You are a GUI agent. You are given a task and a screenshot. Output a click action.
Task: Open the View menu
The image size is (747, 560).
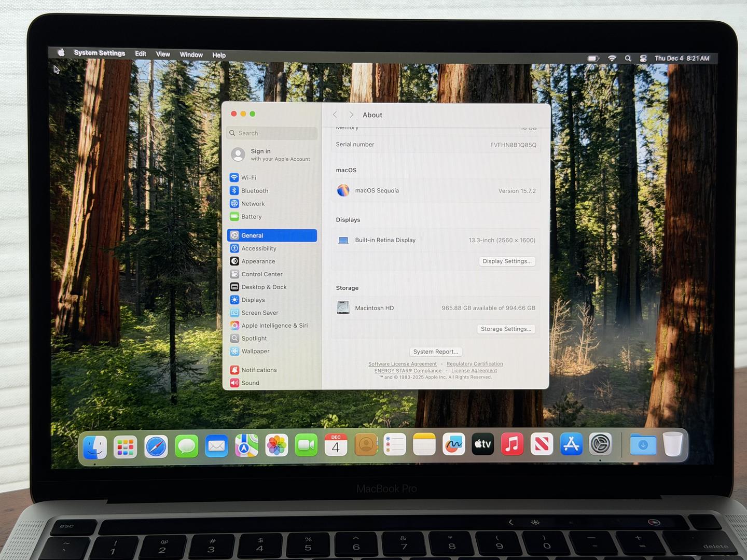(x=163, y=54)
